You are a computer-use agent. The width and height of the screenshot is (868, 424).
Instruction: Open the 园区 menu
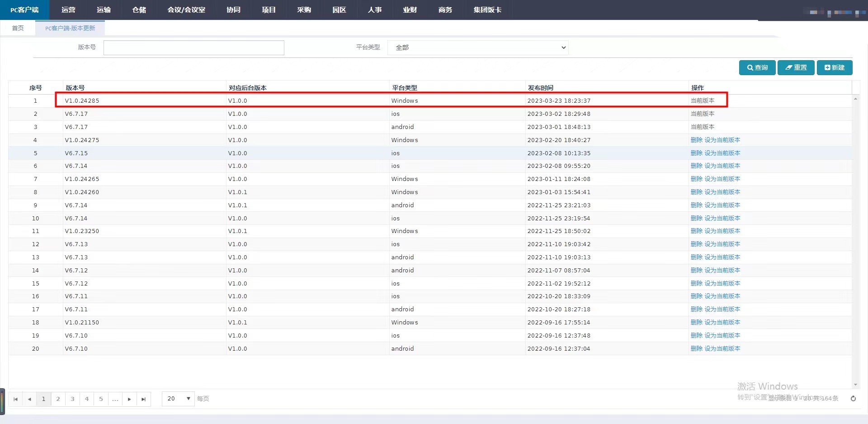point(339,10)
